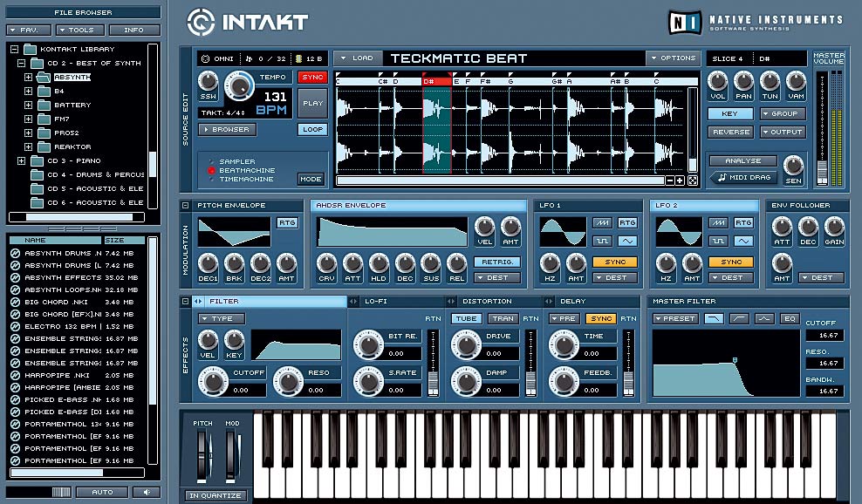Switch to the DELAY effect tab

click(x=592, y=301)
